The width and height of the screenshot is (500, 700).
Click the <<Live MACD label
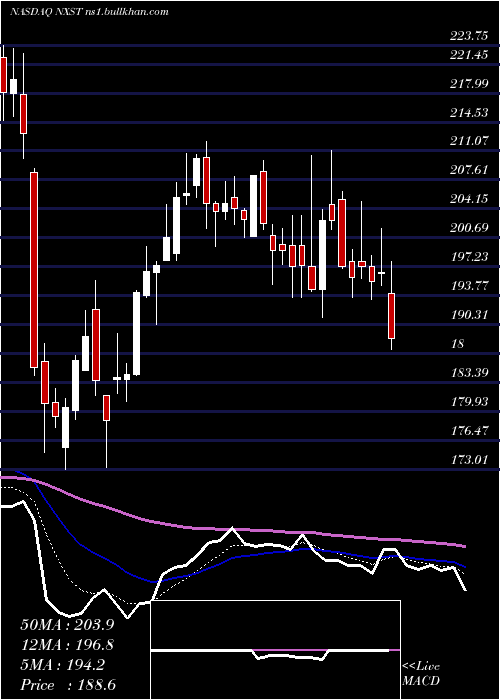421,674
